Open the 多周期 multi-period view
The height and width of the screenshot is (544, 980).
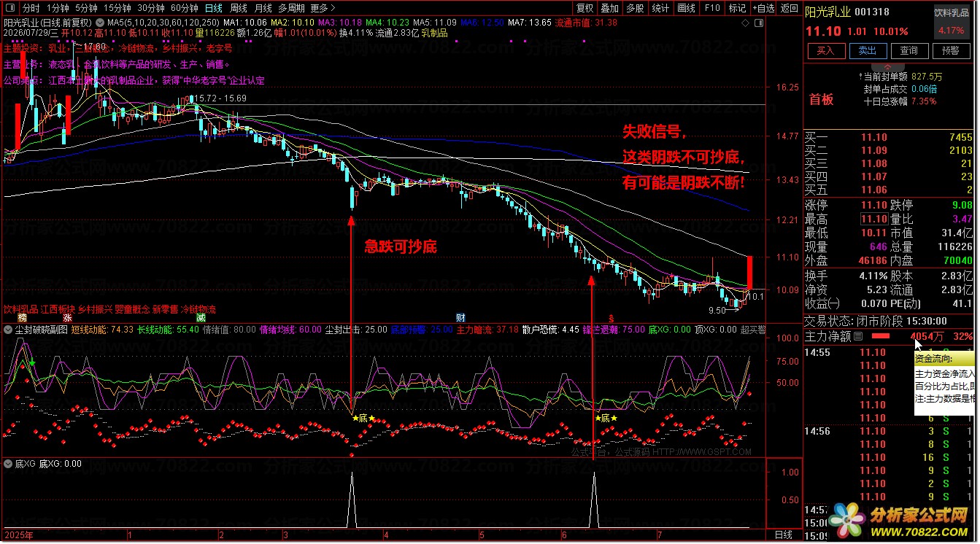(x=292, y=8)
